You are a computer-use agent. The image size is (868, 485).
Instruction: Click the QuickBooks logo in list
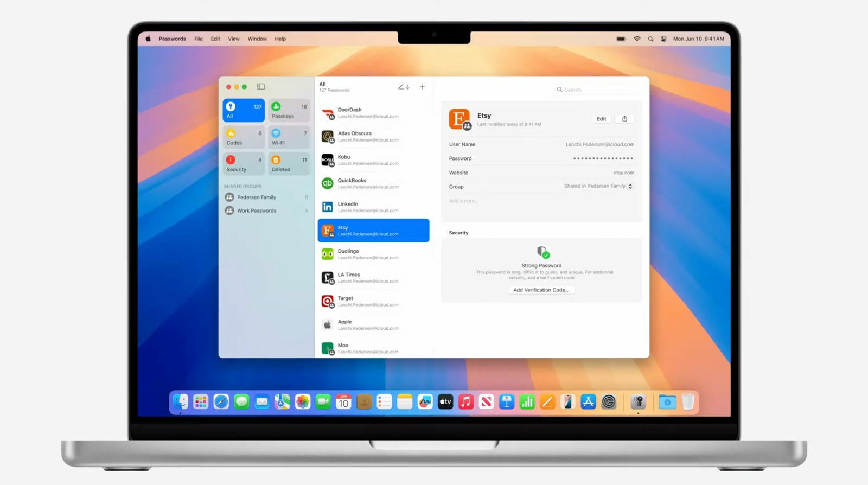point(327,183)
